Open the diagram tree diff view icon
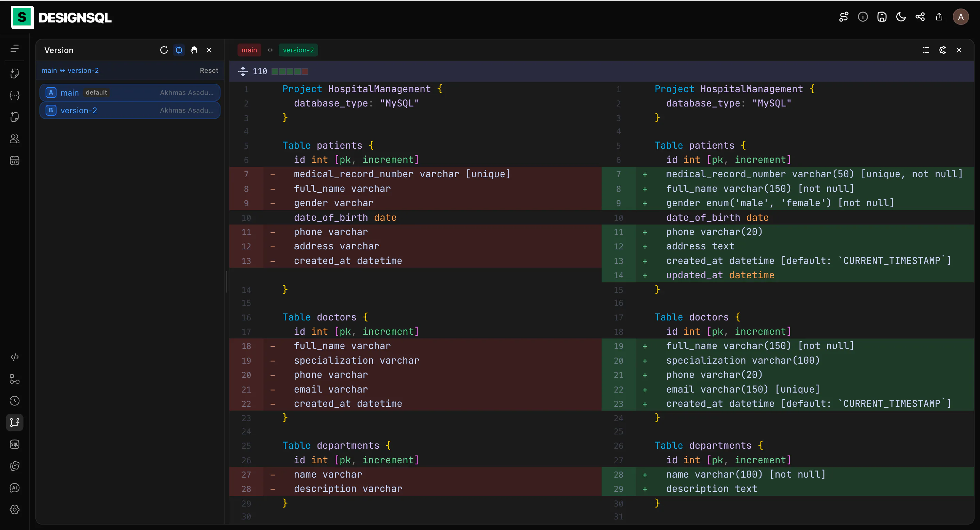 point(942,50)
